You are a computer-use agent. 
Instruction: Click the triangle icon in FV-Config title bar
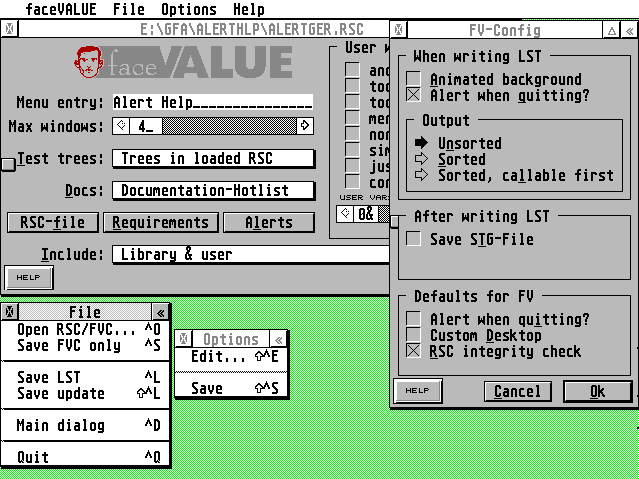click(611, 31)
